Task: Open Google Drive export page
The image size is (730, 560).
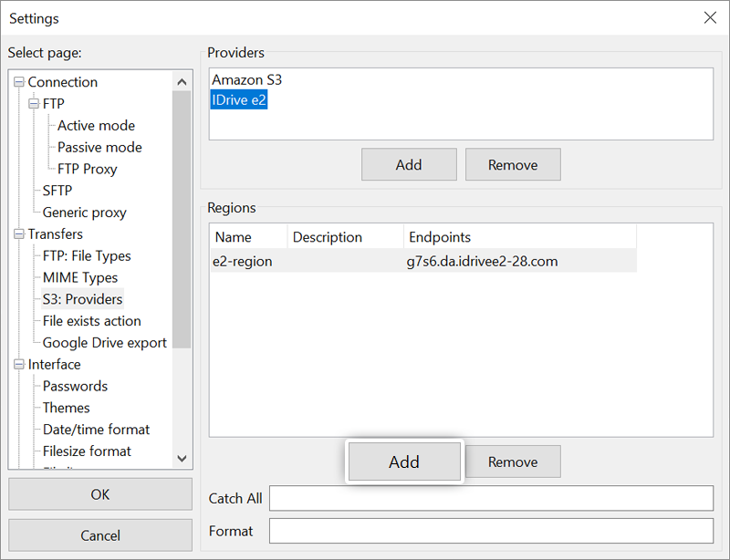Action: point(104,343)
